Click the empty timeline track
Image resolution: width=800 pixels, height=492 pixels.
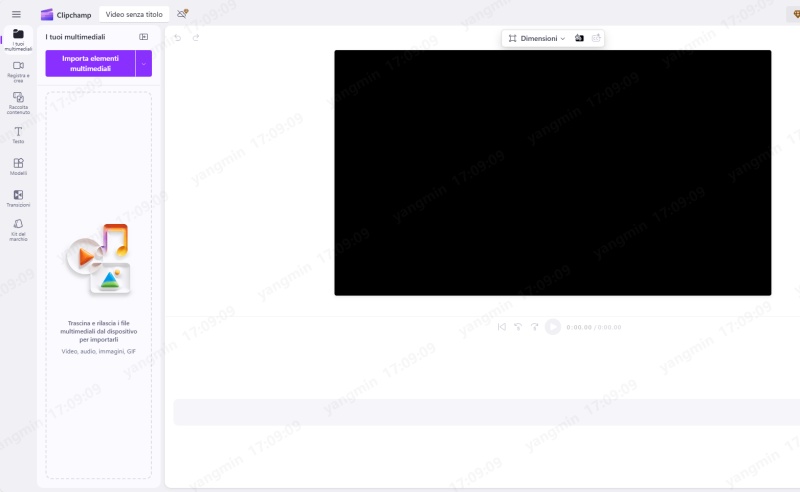[487, 412]
